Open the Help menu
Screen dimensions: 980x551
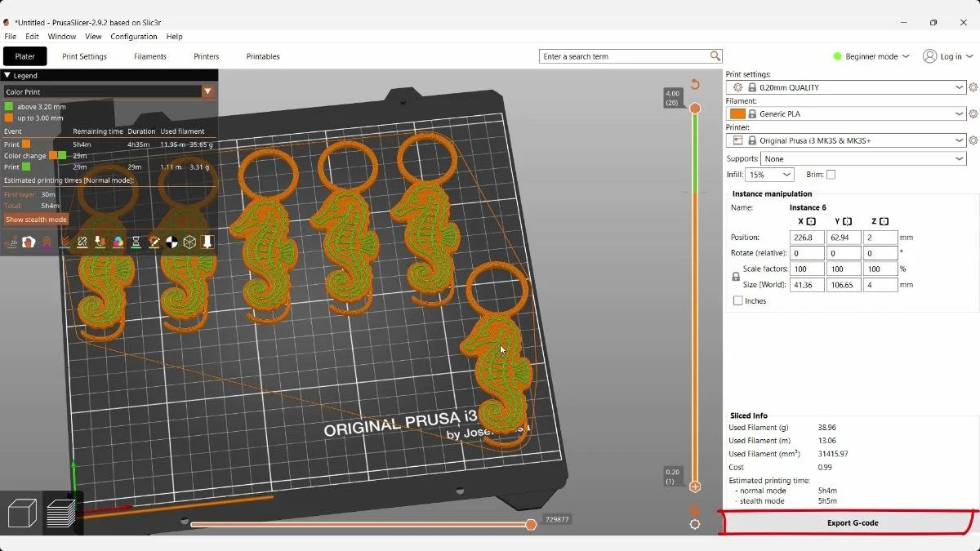[174, 37]
